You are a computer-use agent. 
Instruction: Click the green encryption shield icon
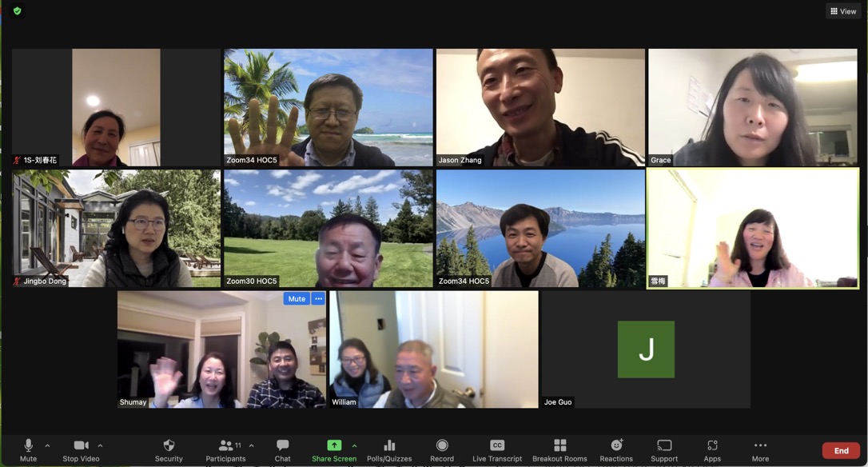[18, 11]
